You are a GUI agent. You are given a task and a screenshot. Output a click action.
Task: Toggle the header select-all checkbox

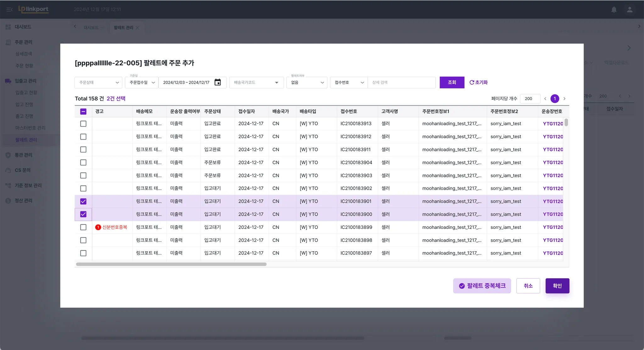(x=83, y=111)
